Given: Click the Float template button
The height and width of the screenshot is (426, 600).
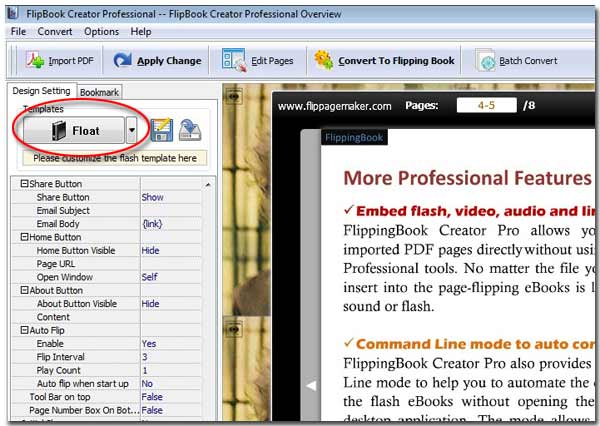Looking at the screenshot, I should tap(74, 131).
